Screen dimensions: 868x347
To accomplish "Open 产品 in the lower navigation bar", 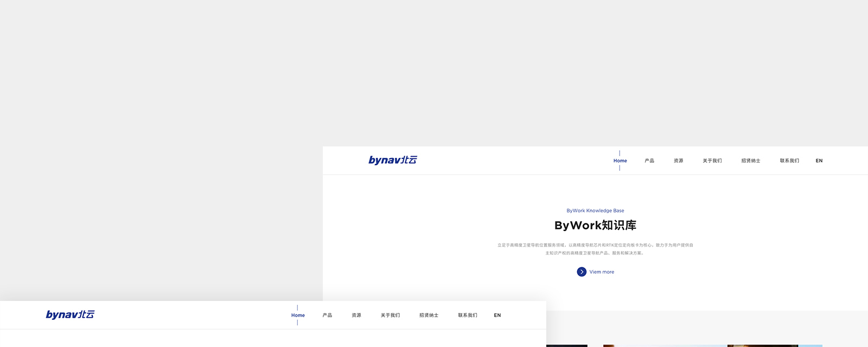I will [x=327, y=315].
